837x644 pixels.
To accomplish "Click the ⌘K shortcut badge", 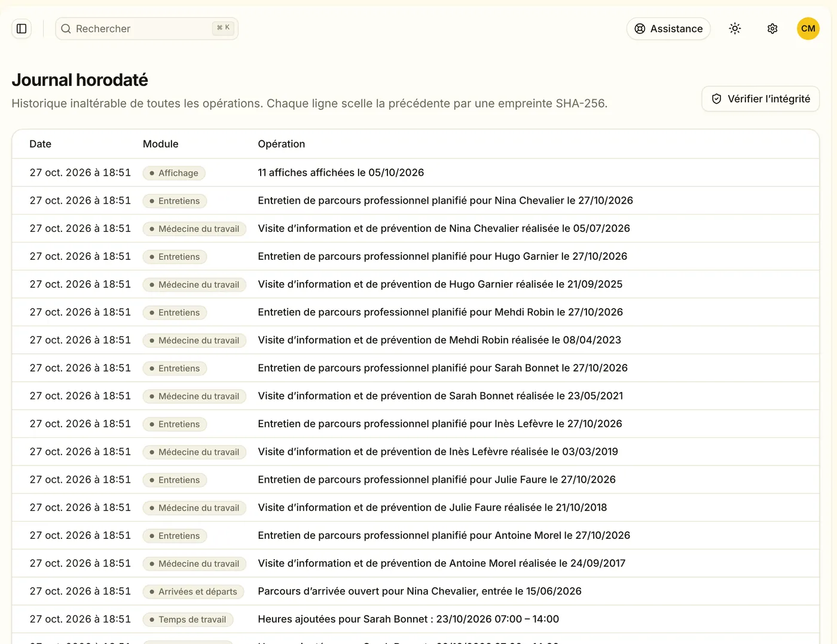I will (x=223, y=28).
